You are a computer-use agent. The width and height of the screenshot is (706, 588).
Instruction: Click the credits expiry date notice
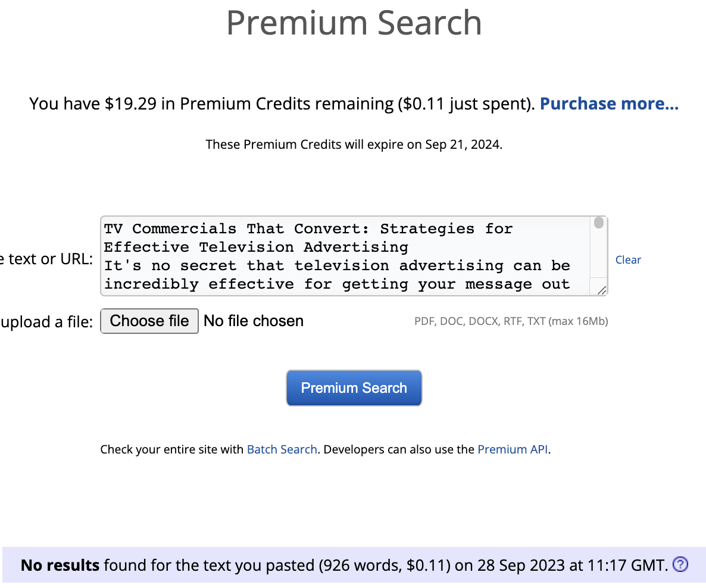(x=354, y=144)
